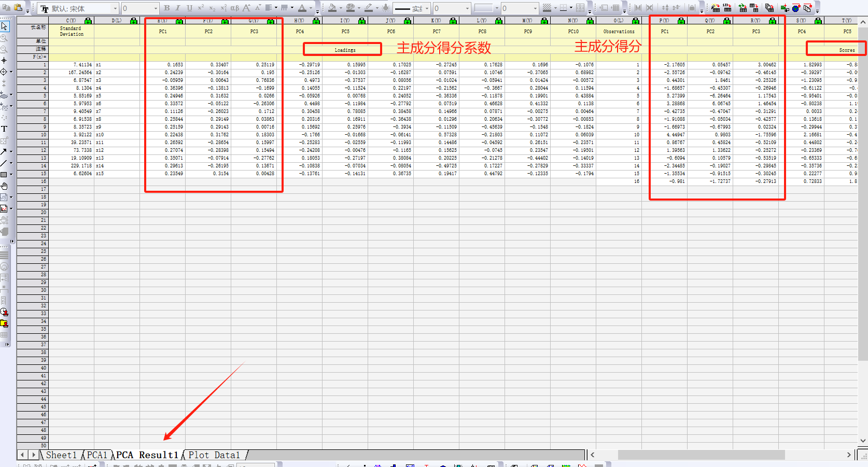Image resolution: width=868 pixels, height=467 pixels.
Task: Toggle the green lock on column E(Y)
Action: [179, 21]
